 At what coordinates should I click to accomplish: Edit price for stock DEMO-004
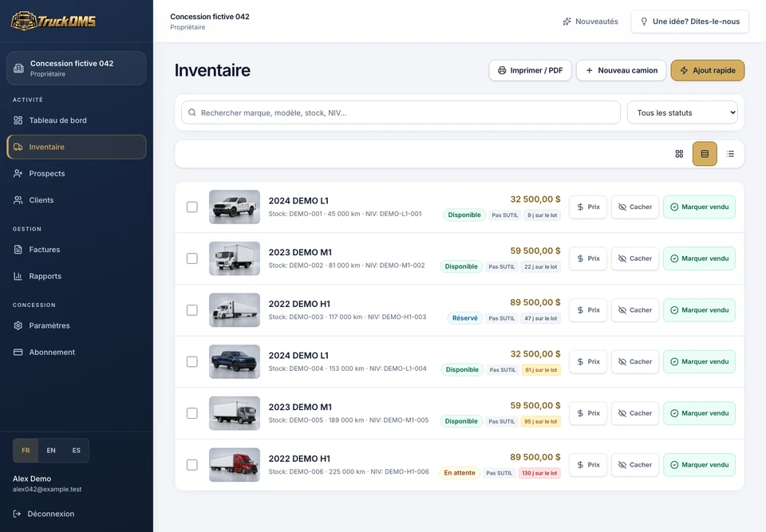588,361
